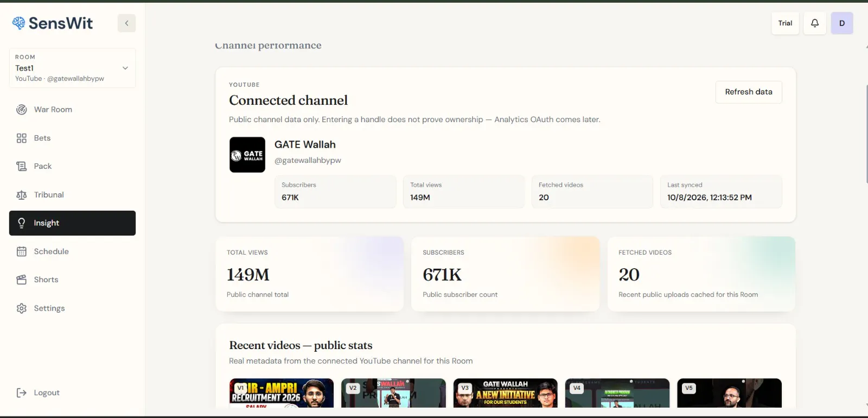Viewport: 868px width, 418px height.
Task: Navigate to Pack
Action: click(x=72, y=166)
